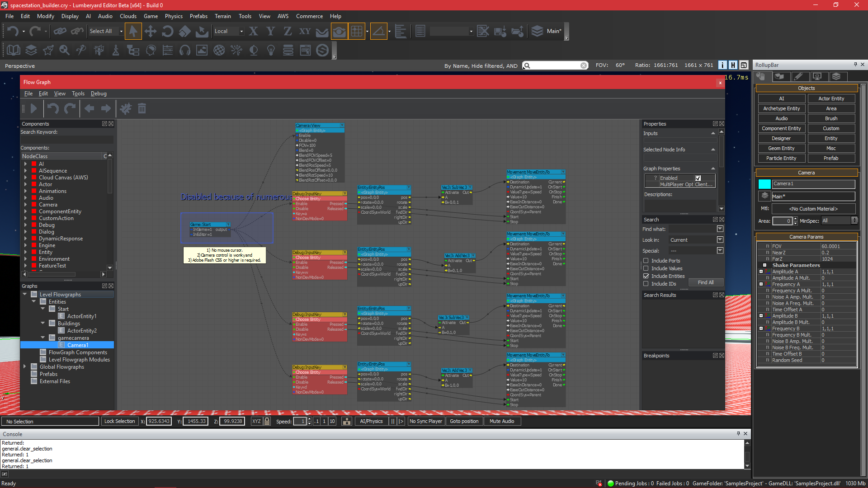Open the Select All dropdown

(x=121, y=31)
